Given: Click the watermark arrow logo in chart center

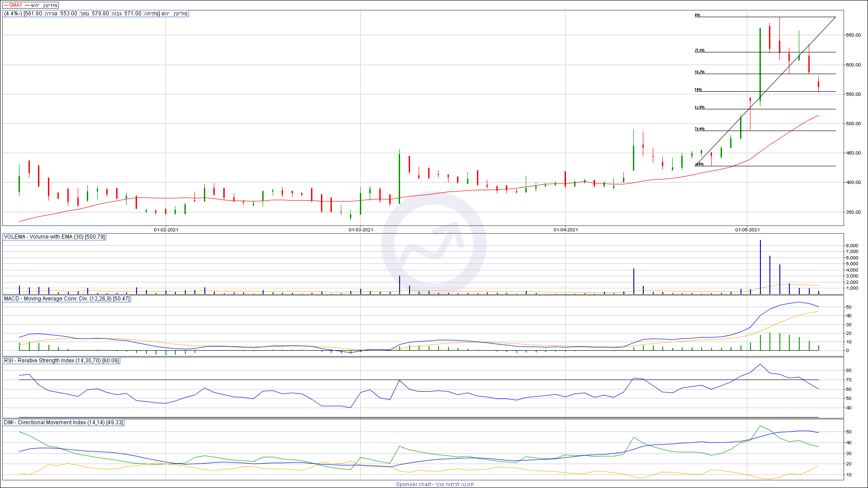Looking at the screenshot, I should pyautogui.click(x=434, y=244).
